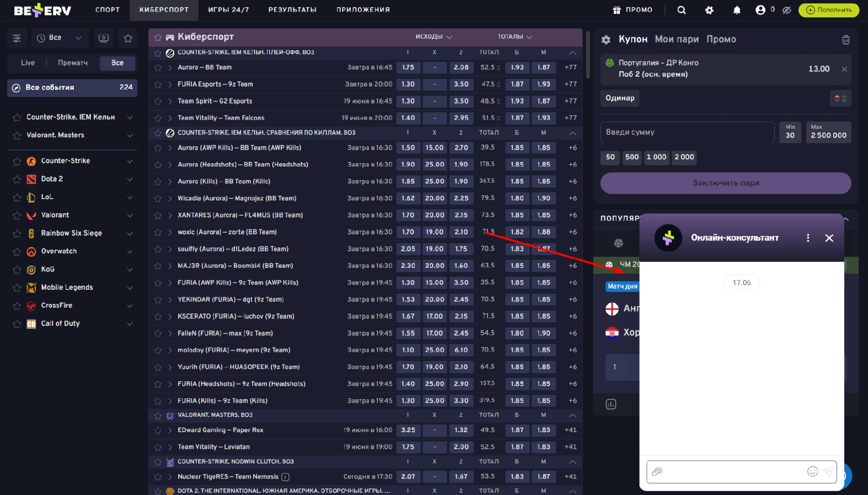Open the РЕЗУЛЬТАТЫ top menu

click(292, 10)
